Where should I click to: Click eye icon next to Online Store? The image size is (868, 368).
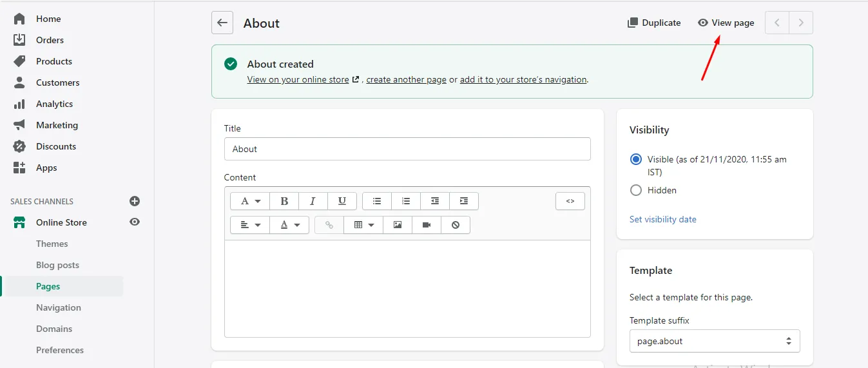[135, 222]
